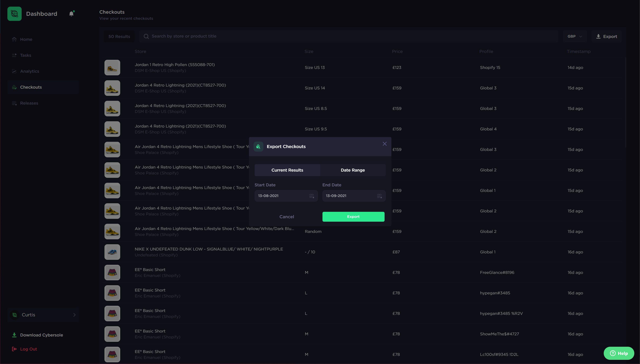640x364 pixels.
Task: Click the hypegan#3485 %R2V profile
Action: (x=501, y=314)
